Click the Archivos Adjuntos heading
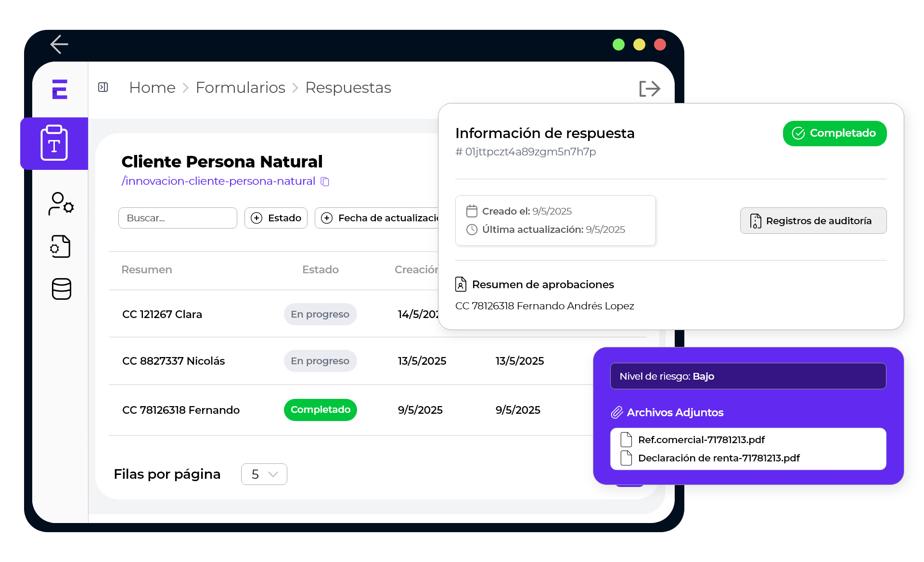 675,412
